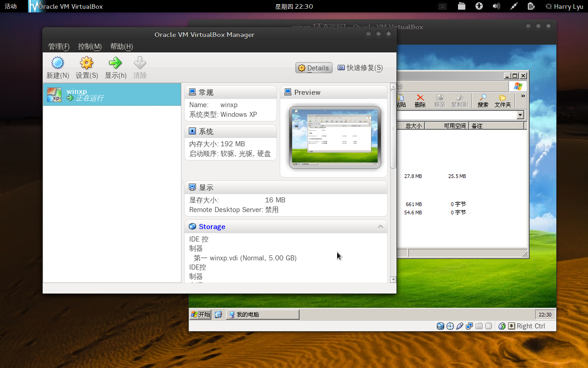588x368 pixels.
Task: Click the 系统 System section header
Action: tap(231, 131)
